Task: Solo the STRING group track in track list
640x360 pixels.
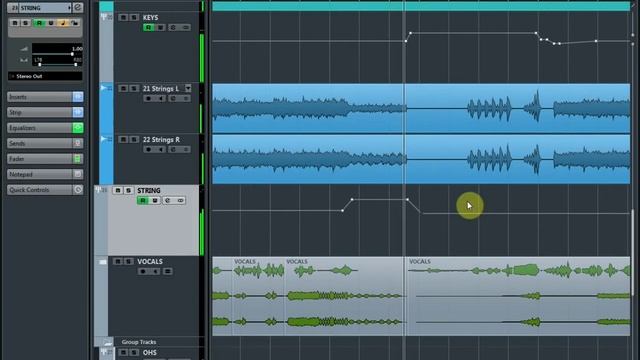Action: point(129,191)
